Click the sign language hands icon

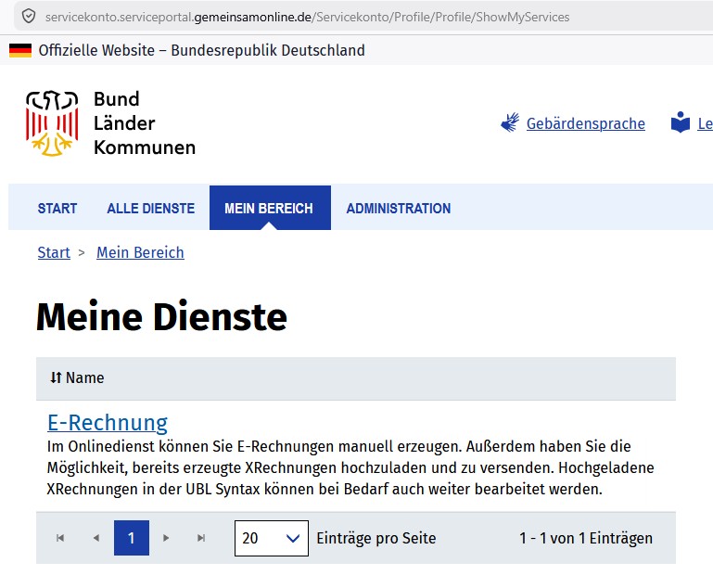[510, 122]
